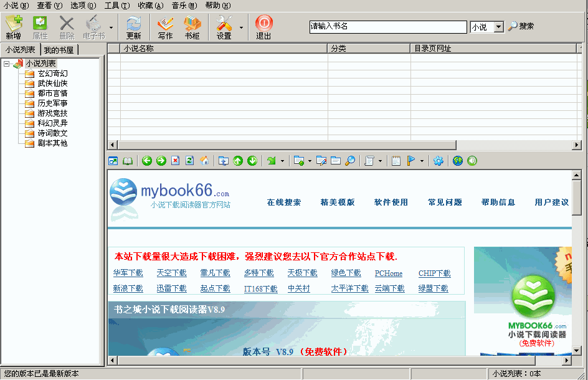Click the green diagonal arrow icon
This screenshot has height=380, width=588.
click(272, 161)
